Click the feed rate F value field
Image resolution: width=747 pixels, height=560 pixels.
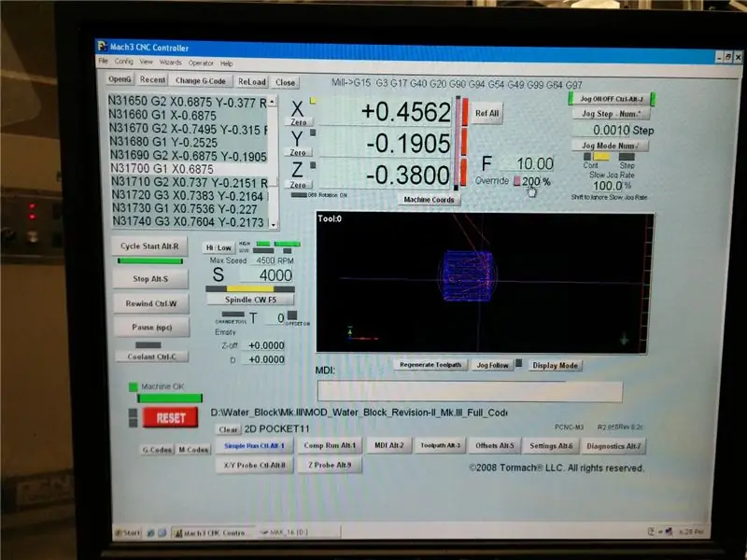[x=529, y=164]
